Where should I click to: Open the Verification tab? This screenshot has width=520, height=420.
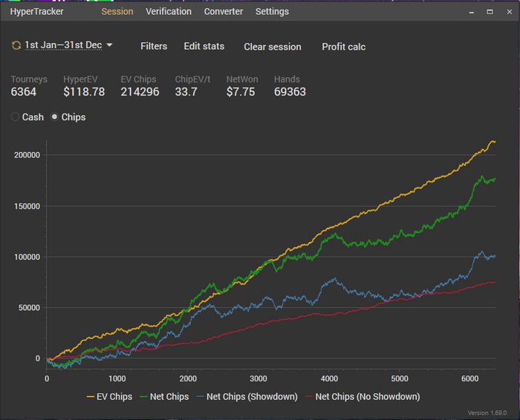[169, 12]
